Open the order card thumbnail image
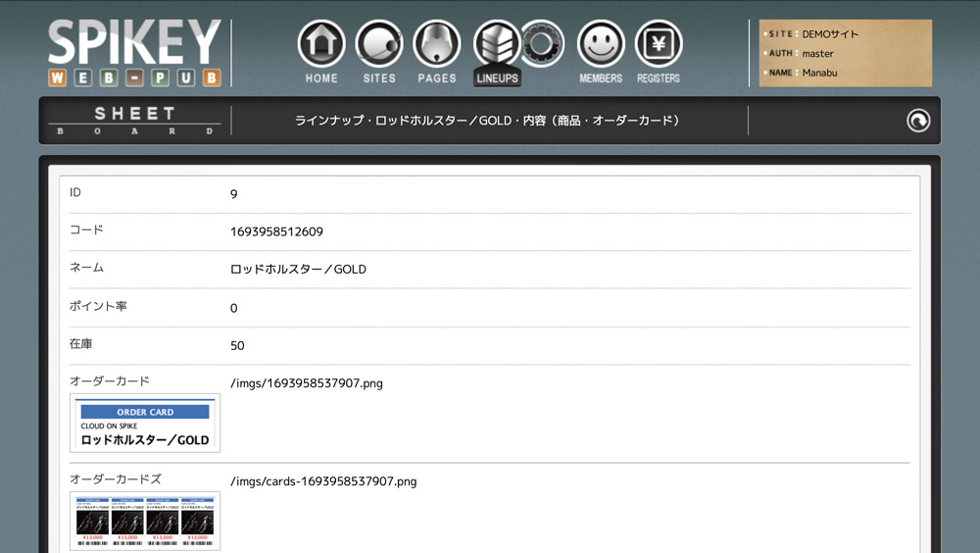Image resolution: width=980 pixels, height=553 pixels. [145, 424]
